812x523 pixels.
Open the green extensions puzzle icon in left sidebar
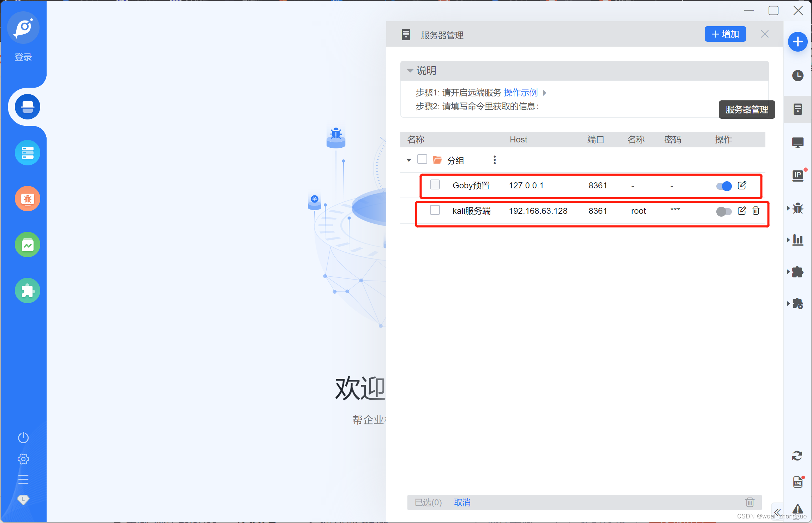tap(28, 290)
